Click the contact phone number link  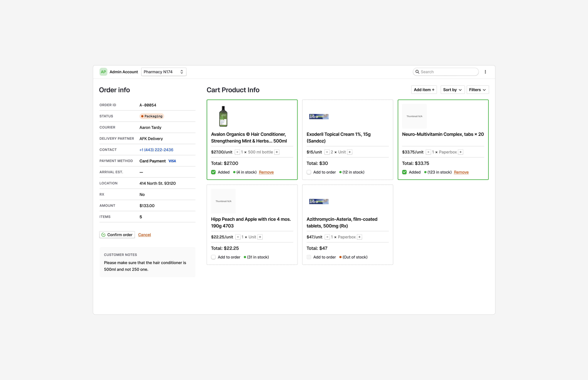(156, 150)
